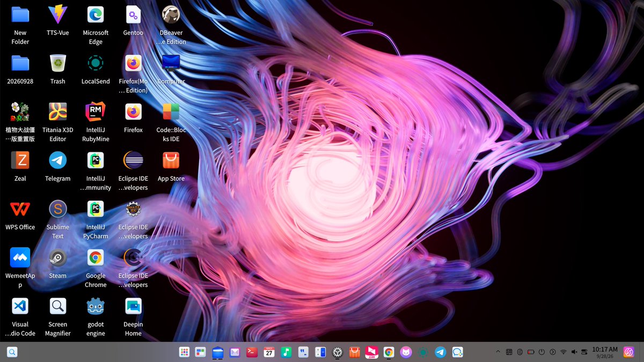
Task: Open Telegram from the dock
Action: [x=440, y=352]
